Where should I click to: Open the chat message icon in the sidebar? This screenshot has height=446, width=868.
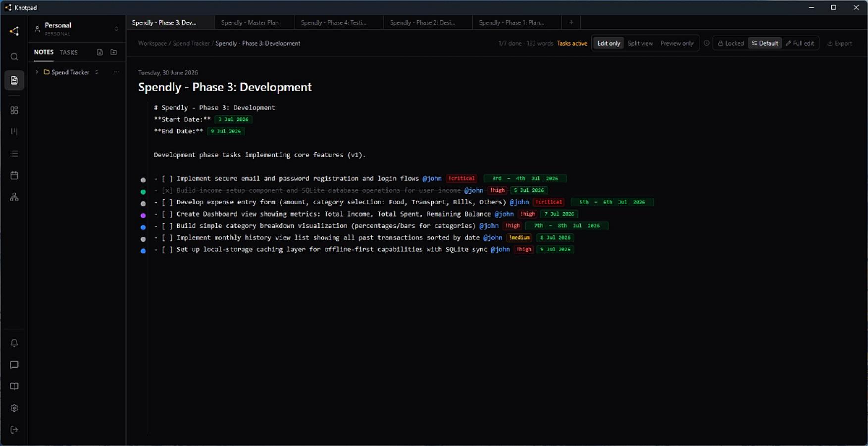pyautogui.click(x=14, y=365)
